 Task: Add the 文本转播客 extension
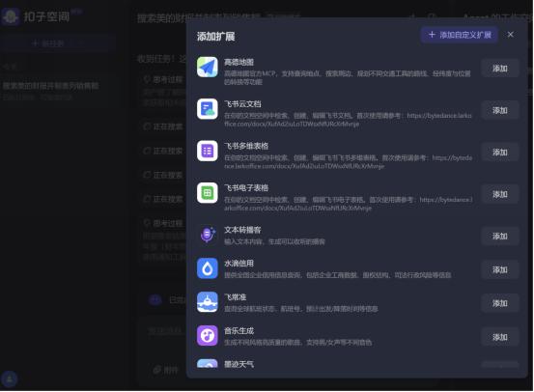point(500,236)
